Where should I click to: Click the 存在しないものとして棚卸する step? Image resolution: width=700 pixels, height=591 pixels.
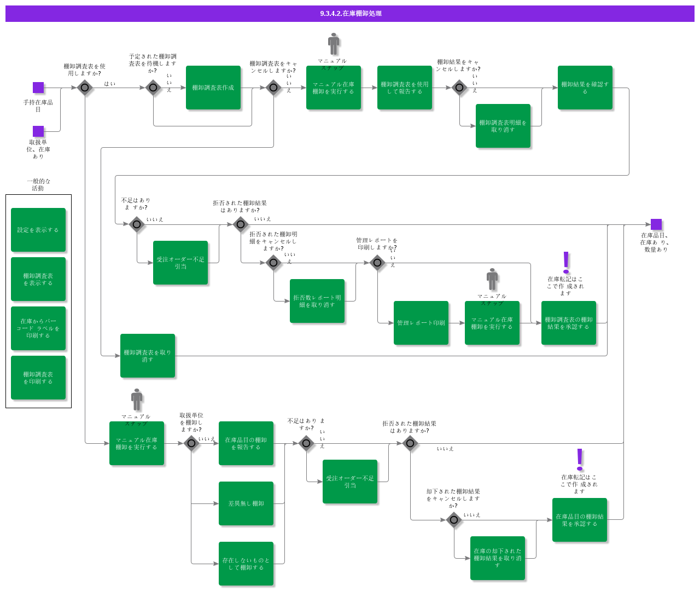[246, 564]
